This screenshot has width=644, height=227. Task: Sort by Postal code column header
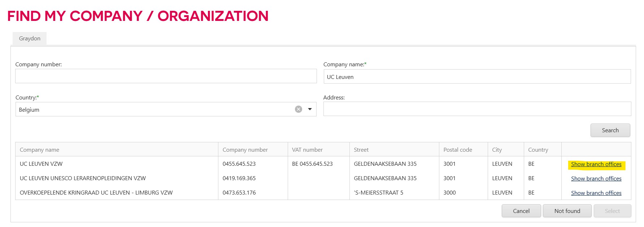pyautogui.click(x=457, y=150)
